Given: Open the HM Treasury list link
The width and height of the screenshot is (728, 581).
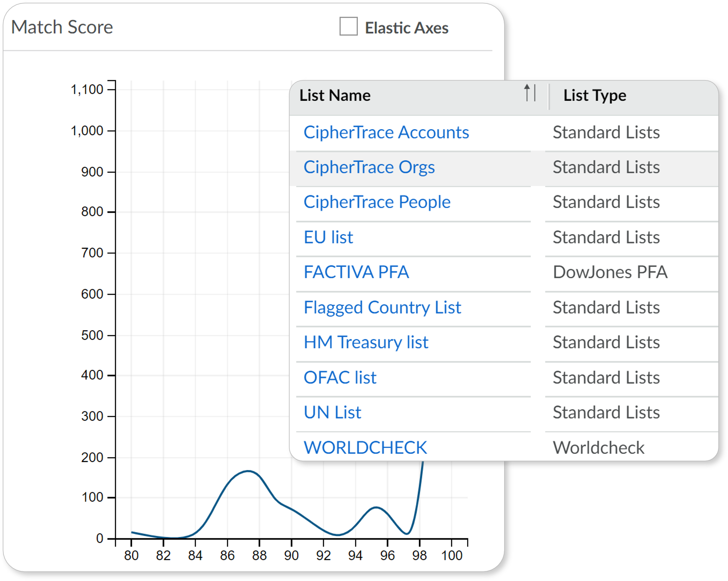Looking at the screenshot, I should 366,342.
